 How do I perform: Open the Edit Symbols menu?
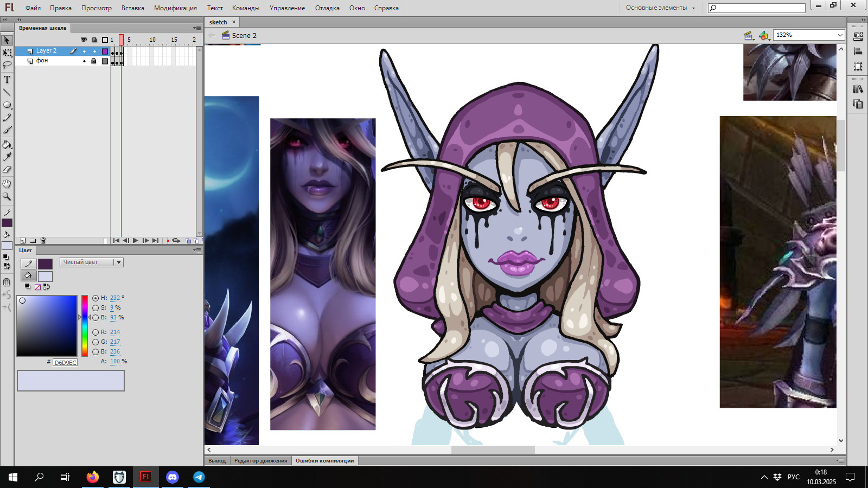(x=764, y=36)
